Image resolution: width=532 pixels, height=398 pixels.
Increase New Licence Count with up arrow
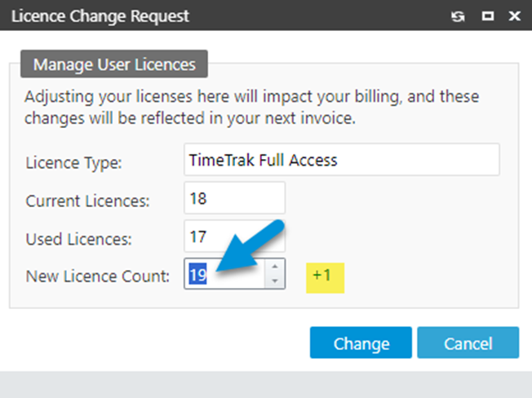point(276,268)
